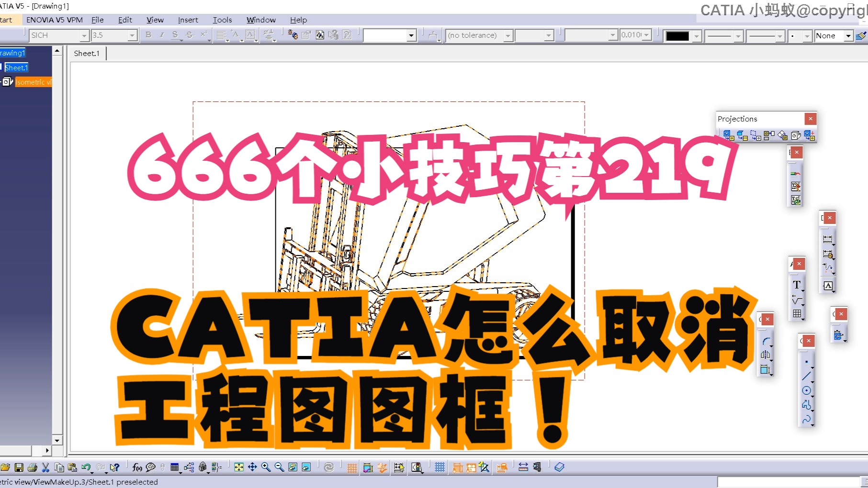The width and height of the screenshot is (868, 488).
Task: Open the Formula f(x) knowledge tool
Action: [x=138, y=466]
